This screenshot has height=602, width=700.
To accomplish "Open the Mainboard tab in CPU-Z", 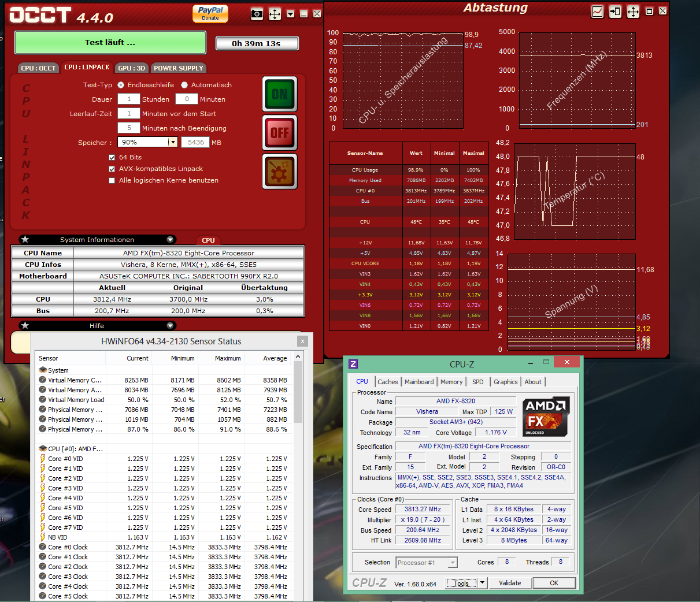I will click(419, 382).
